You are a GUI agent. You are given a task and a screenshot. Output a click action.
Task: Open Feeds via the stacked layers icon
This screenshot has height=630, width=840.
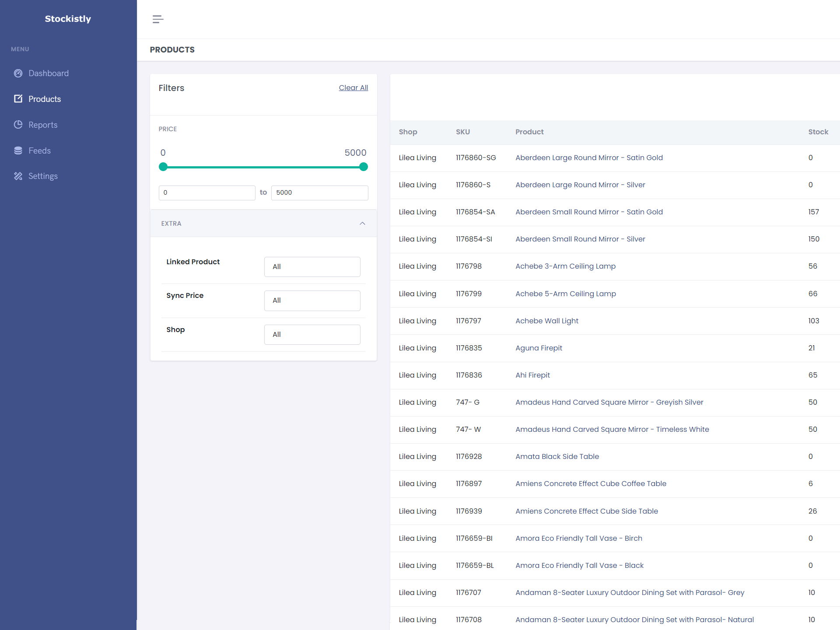coord(18,150)
